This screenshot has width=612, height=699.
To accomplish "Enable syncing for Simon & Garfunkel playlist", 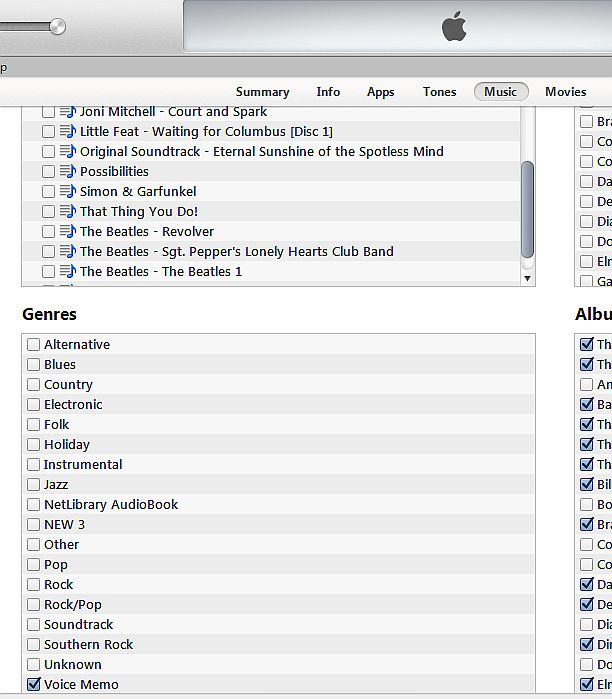I will (48, 192).
